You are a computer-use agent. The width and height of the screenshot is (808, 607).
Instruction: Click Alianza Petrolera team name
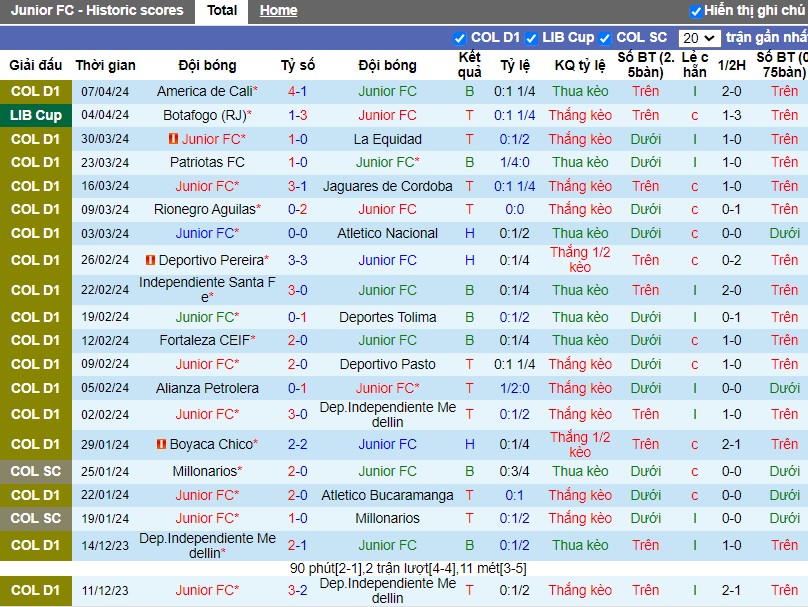(207, 388)
